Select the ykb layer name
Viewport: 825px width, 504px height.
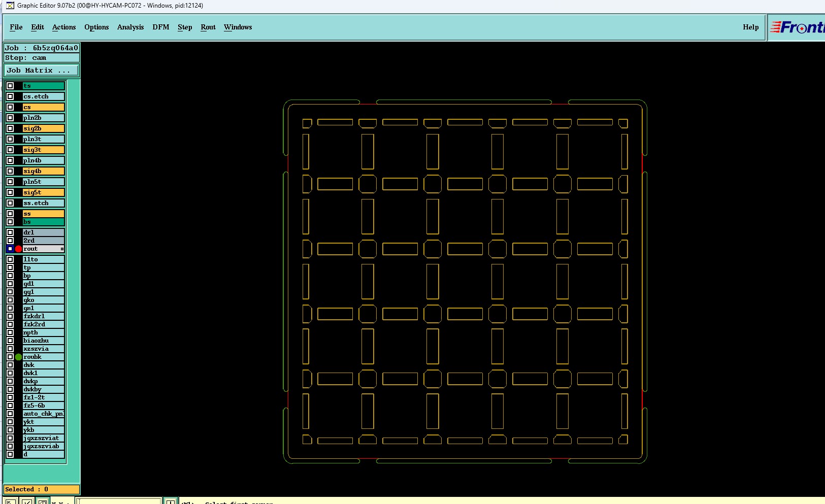click(44, 430)
